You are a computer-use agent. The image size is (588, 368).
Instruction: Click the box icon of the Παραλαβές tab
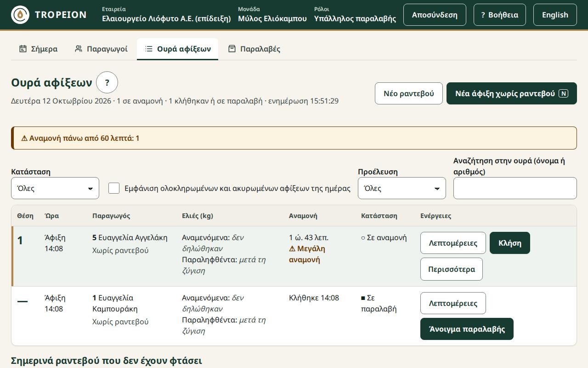(232, 49)
